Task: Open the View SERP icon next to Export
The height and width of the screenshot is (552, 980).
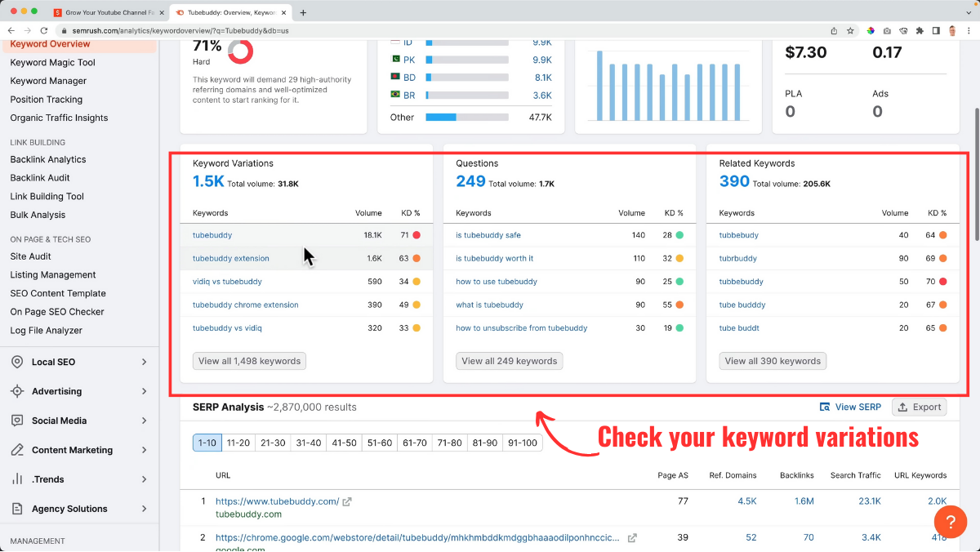Action: point(826,407)
